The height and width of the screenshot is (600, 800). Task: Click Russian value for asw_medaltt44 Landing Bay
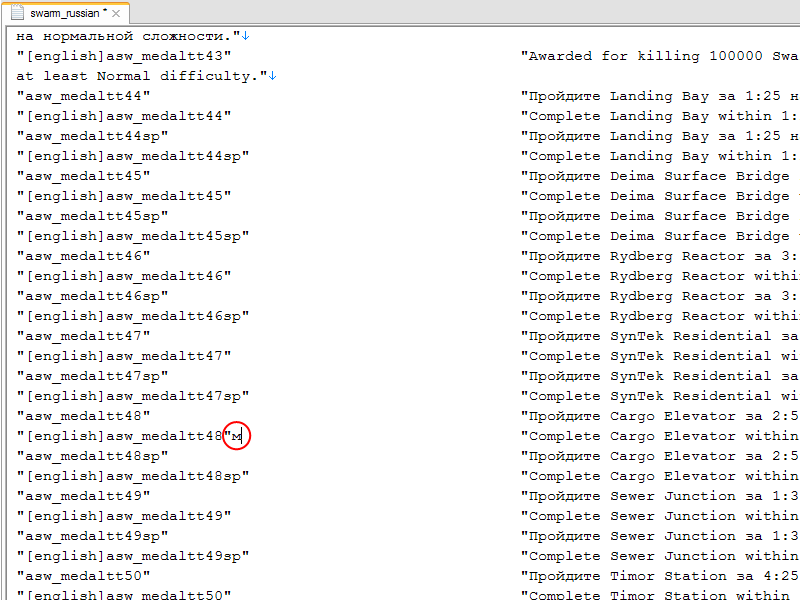[x=660, y=96]
